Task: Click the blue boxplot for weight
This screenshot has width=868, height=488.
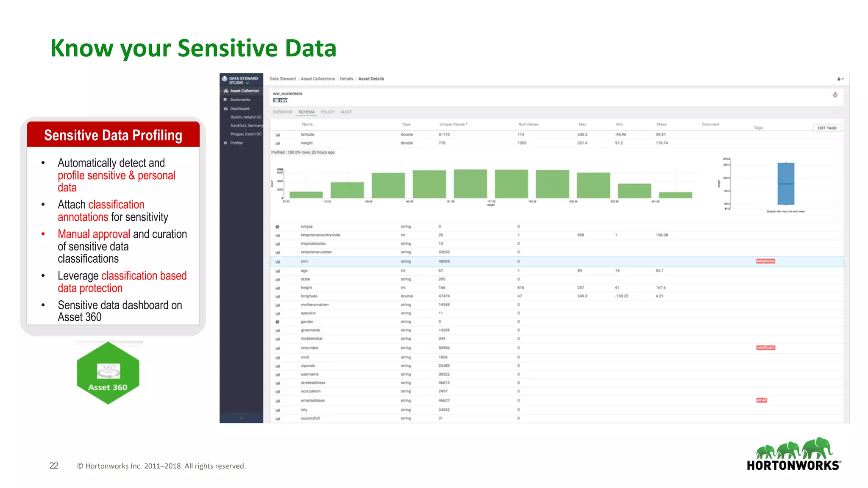Action: [785, 183]
